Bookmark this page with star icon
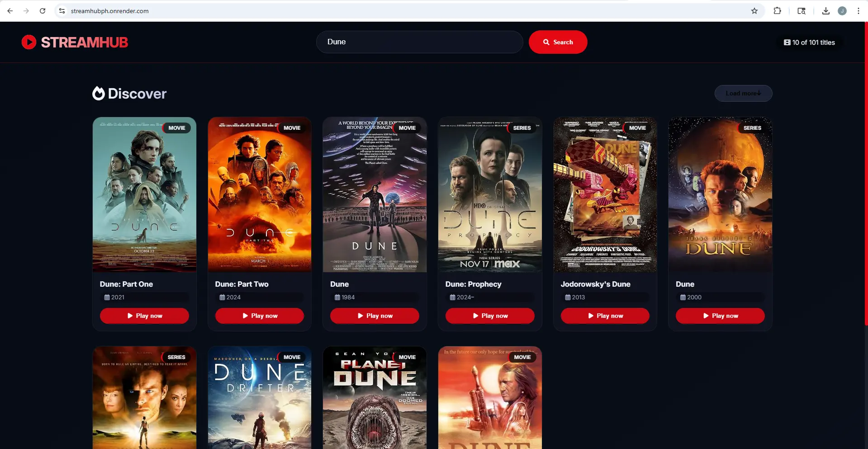The image size is (868, 449). click(754, 11)
